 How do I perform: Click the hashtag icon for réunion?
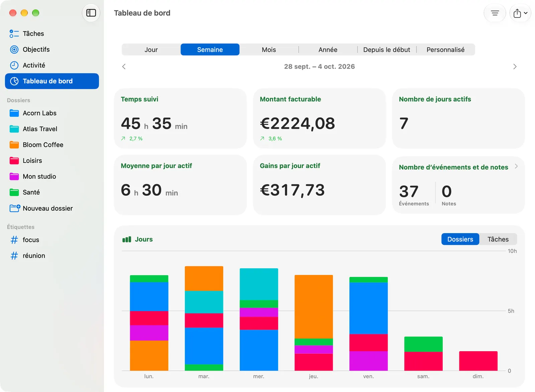click(14, 256)
